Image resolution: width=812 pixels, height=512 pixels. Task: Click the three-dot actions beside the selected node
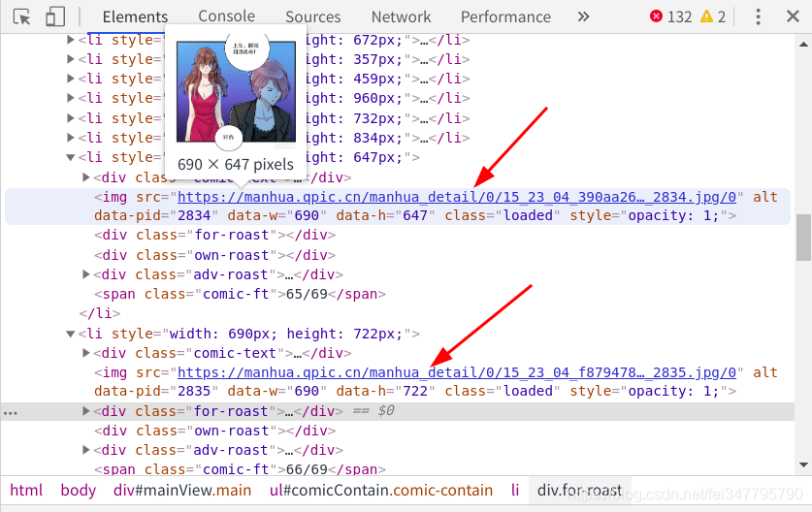tap(11, 412)
